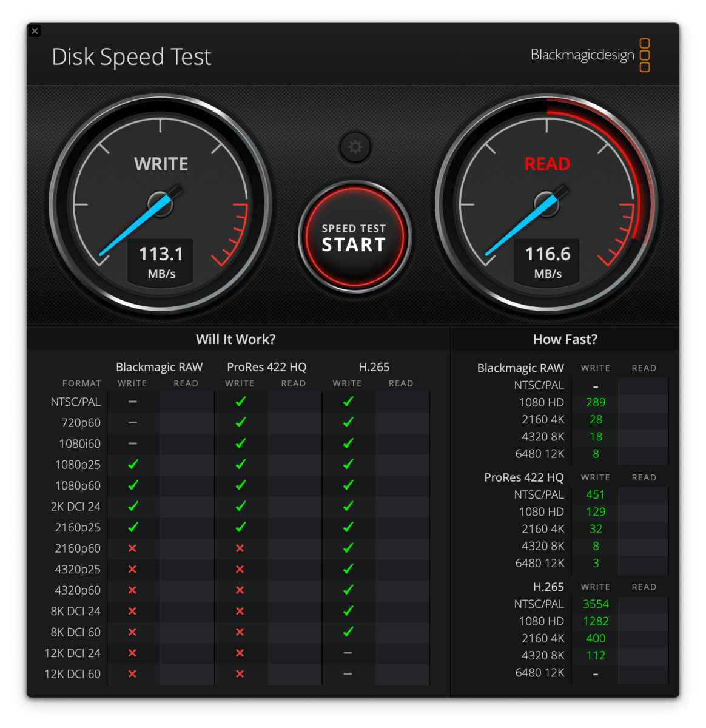Click the 12K DCI 24 format label
Screen dimensions: 706x728
[73, 653]
